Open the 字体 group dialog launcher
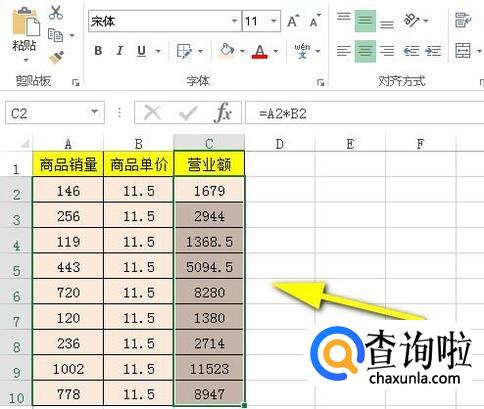The image size is (484, 409). 320,82
